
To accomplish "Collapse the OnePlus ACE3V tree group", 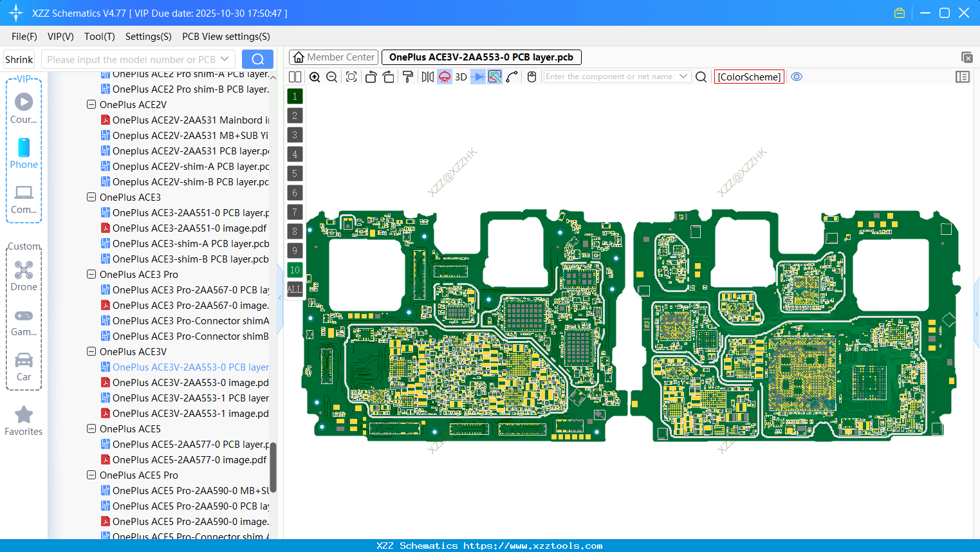I will coord(91,351).
